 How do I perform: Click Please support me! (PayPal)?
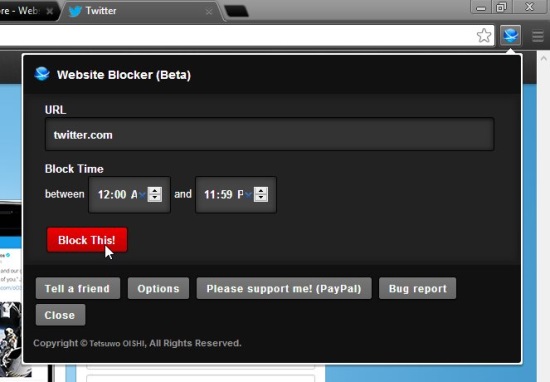pos(284,288)
